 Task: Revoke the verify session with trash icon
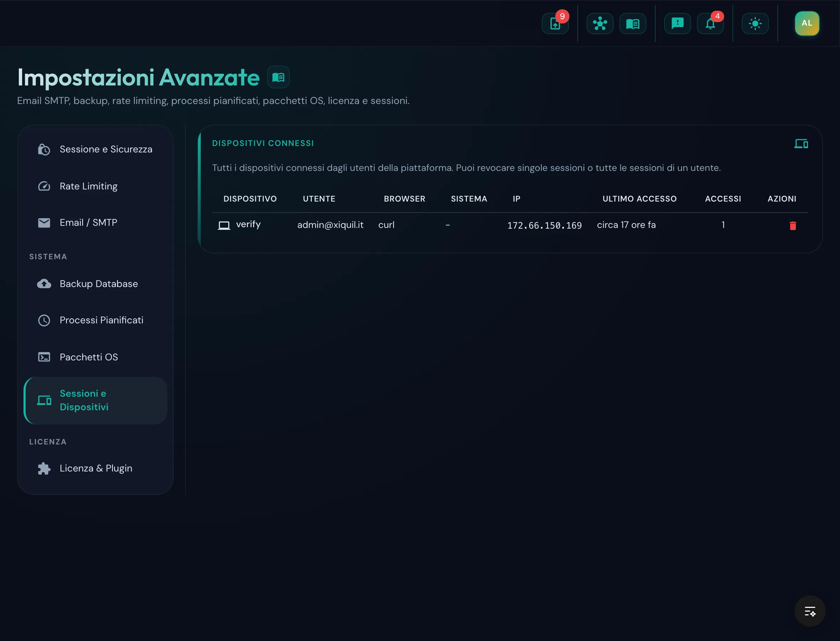pyautogui.click(x=793, y=225)
